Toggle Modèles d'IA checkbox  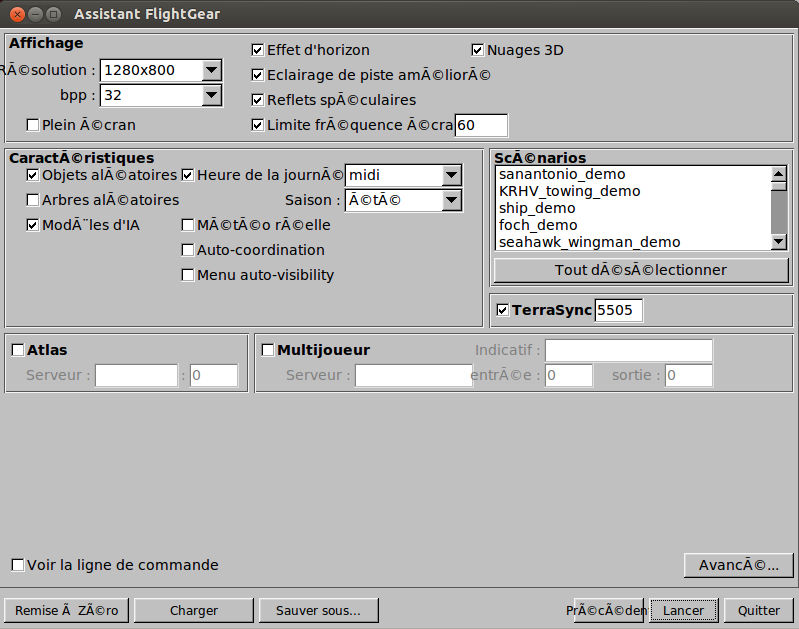(x=33, y=225)
